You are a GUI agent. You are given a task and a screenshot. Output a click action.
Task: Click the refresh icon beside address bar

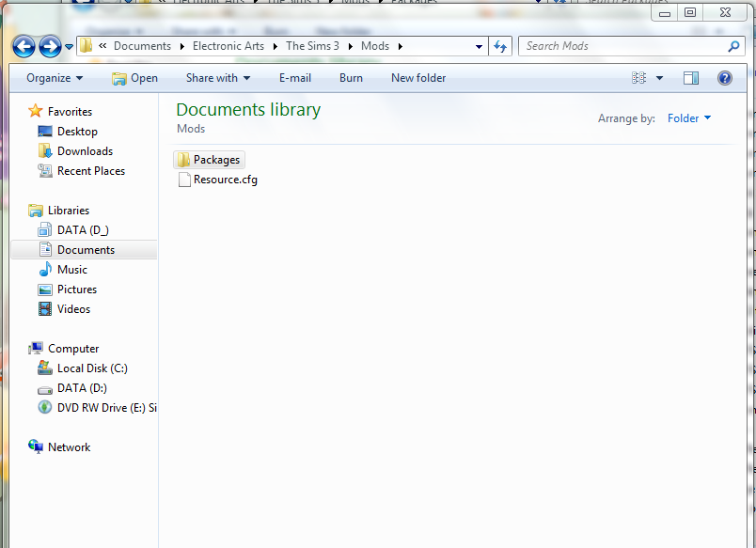[500, 46]
